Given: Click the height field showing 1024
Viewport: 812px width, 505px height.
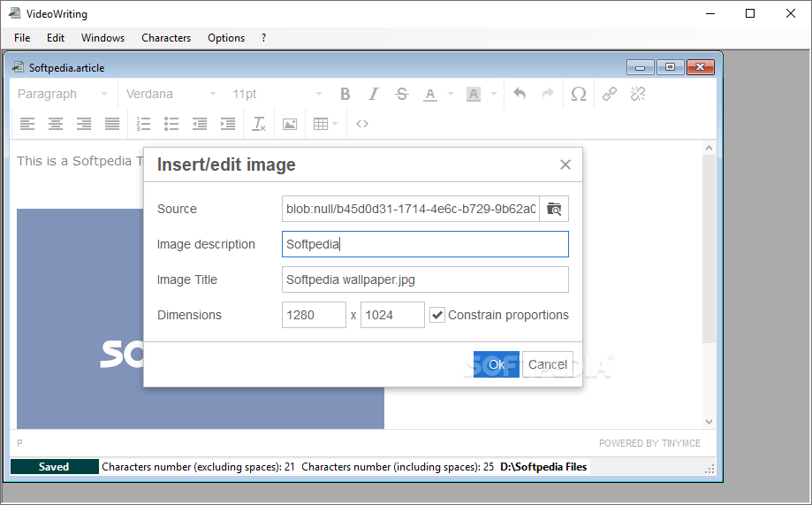Looking at the screenshot, I should coord(392,315).
